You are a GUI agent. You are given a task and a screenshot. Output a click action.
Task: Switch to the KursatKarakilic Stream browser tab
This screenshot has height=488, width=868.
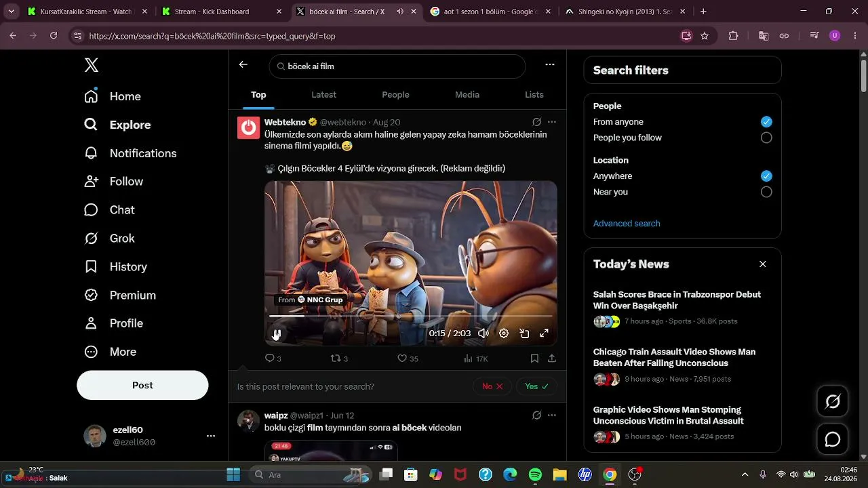pos(87,12)
